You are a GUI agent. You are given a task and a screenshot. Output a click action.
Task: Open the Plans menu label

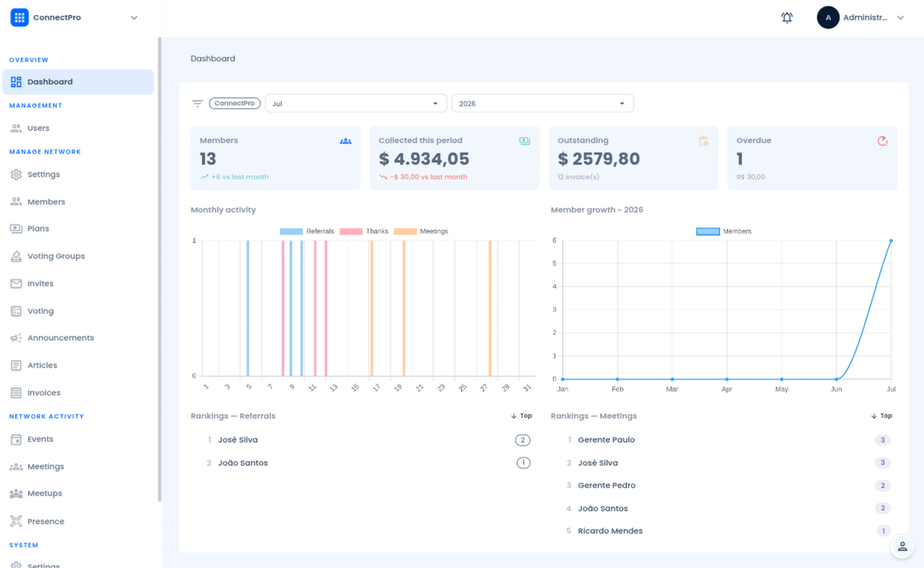[x=38, y=229]
